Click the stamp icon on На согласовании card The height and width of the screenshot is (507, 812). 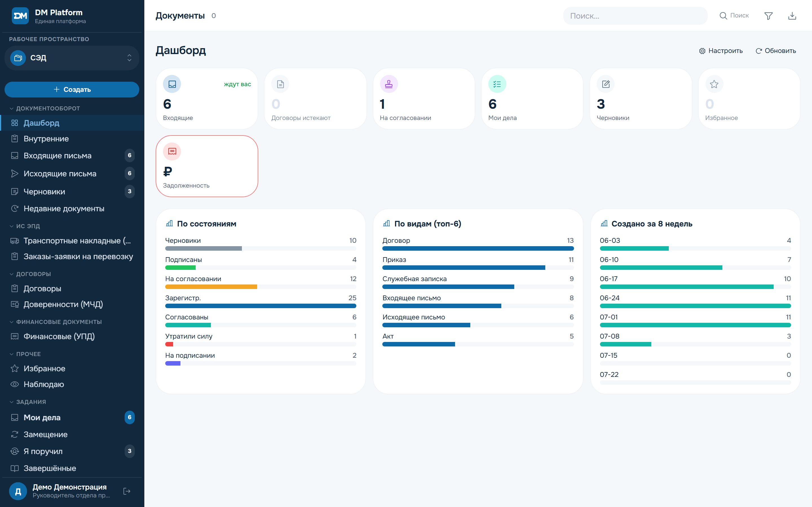389,84
